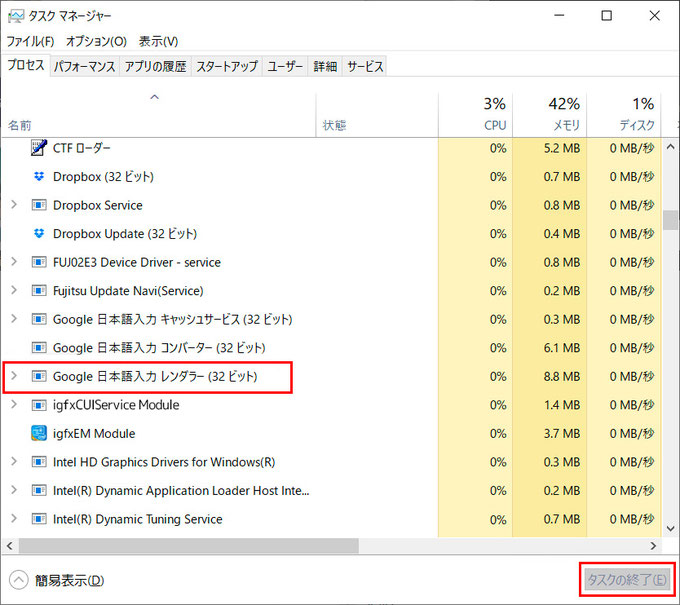Click the horizontal scrollbar left arrow
This screenshot has height=605, width=680.
point(10,546)
